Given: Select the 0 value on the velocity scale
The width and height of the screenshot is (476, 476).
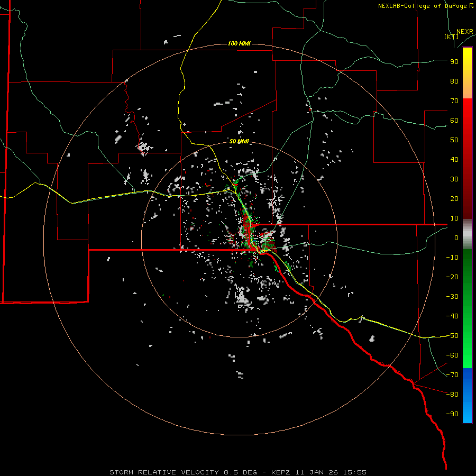Looking at the screenshot, I should point(456,238).
